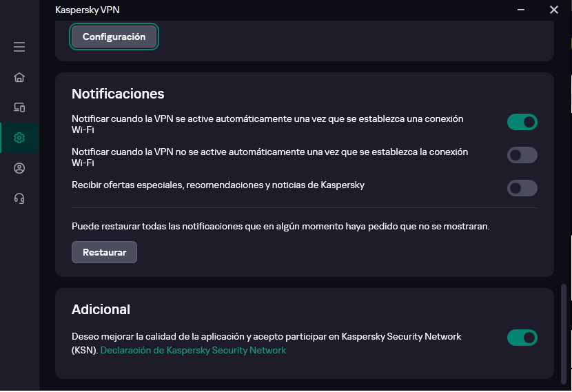Enable notification when VPN is not activated

pyautogui.click(x=522, y=155)
